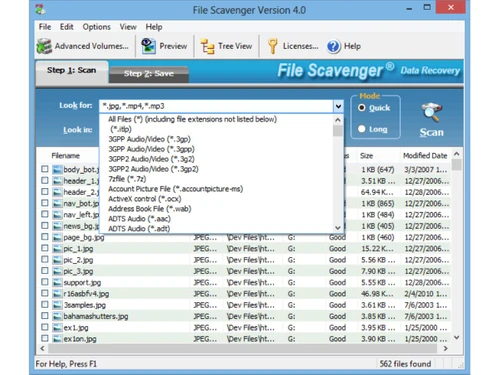Switch to Step 2: Save tab
500x375 pixels.
[x=149, y=74]
